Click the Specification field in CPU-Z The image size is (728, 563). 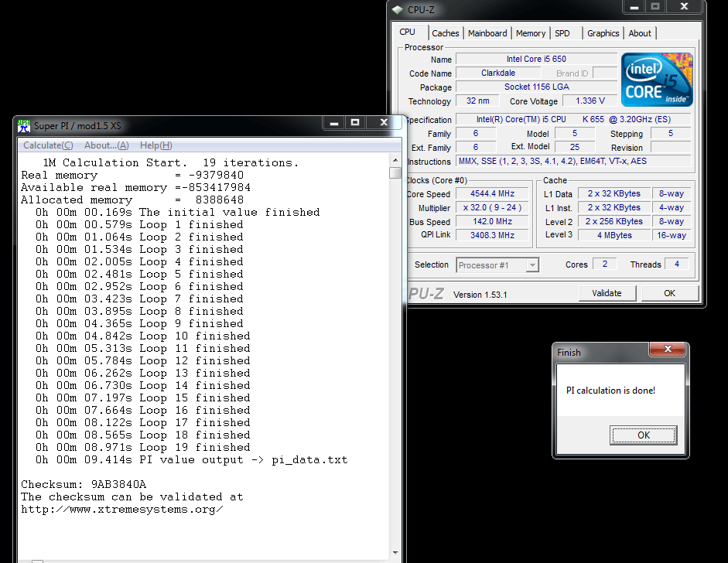(x=573, y=119)
